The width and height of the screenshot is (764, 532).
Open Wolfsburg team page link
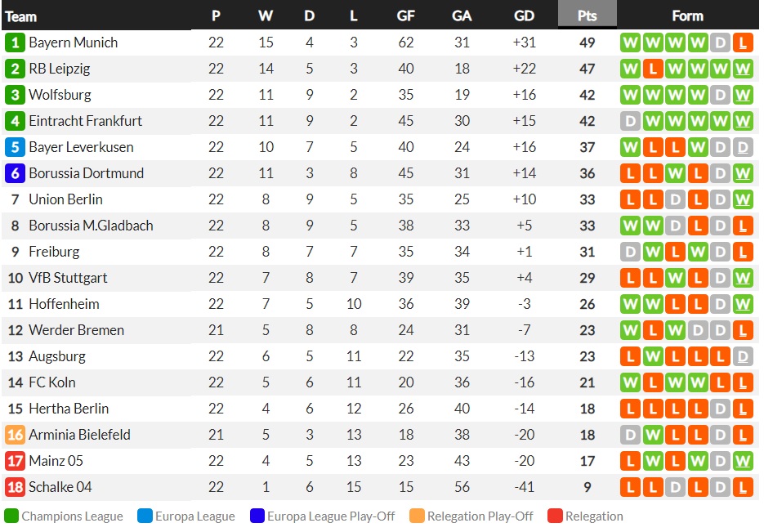pos(60,95)
